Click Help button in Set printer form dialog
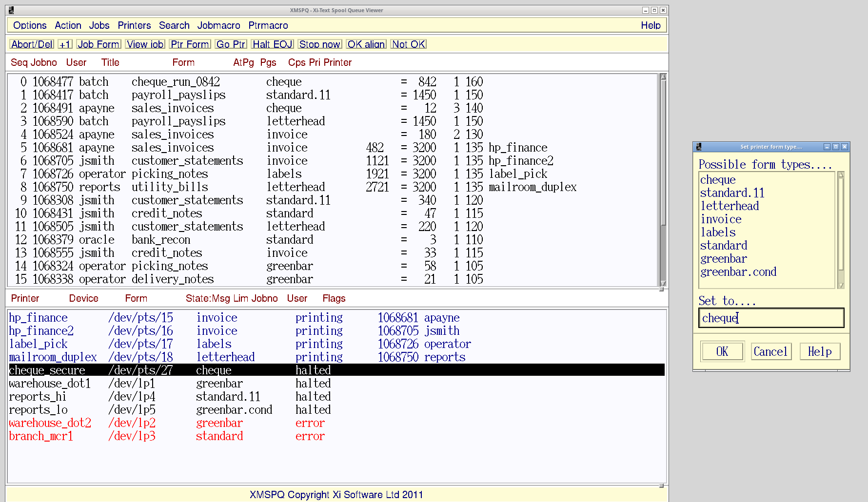Viewport: 868px width, 502px height. (x=820, y=351)
